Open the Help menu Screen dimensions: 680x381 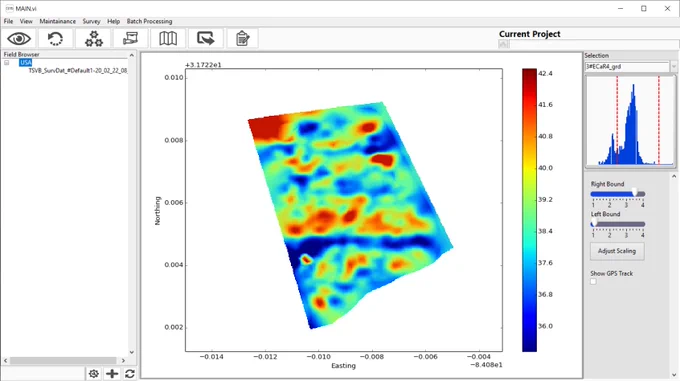pyautogui.click(x=114, y=21)
